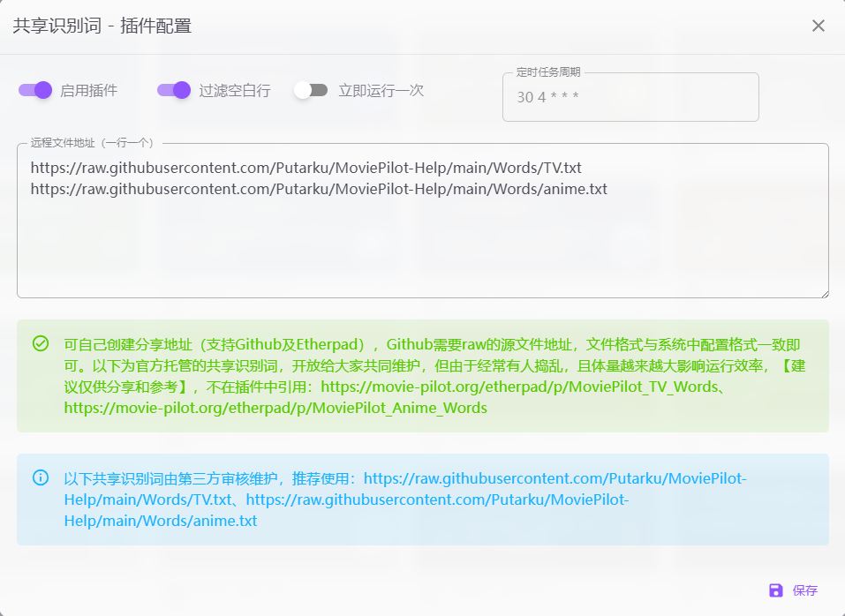This screenshot has width=845, height=616.
Task: Toggle the 启用插件 switch
Action: click(x=35, y=90)
